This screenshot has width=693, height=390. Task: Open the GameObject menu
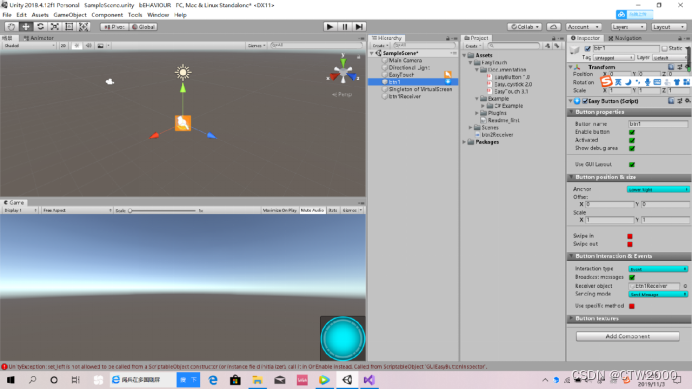click(70, 15)
